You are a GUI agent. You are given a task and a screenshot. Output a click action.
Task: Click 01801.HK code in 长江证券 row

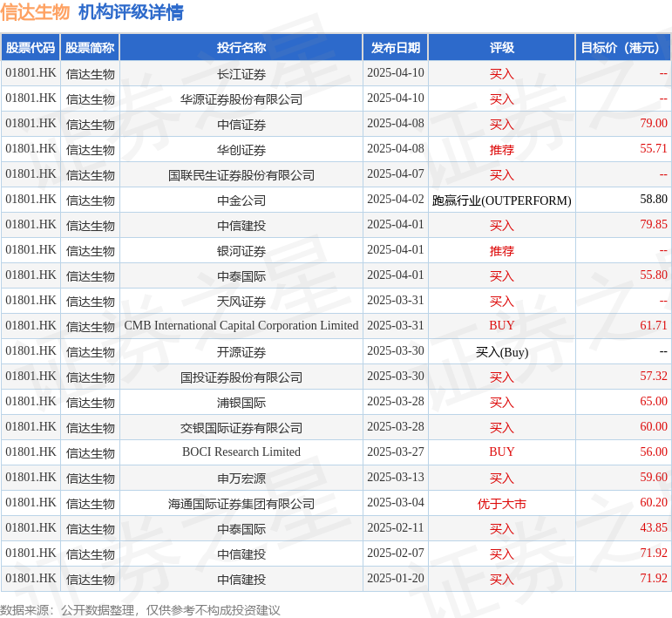click(31, 73)
